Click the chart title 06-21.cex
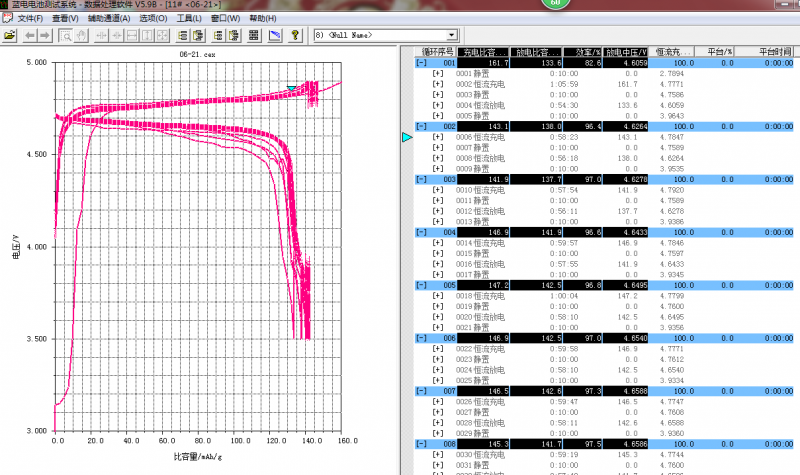Viewport: 800px width, 475px height. pos(197,54)
